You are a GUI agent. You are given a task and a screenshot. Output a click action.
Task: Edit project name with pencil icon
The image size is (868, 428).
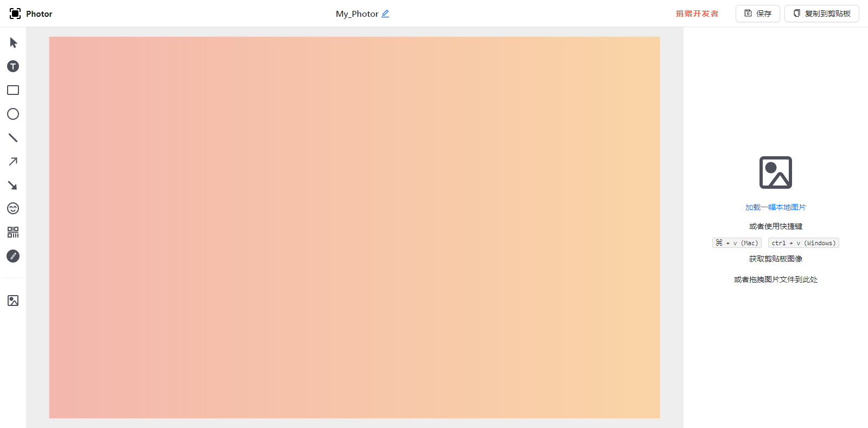tap(385, 14)
